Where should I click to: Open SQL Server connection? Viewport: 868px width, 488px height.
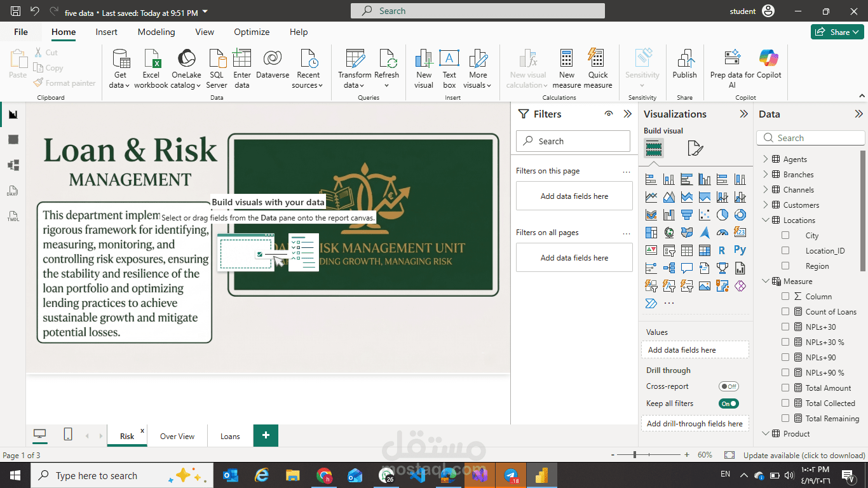point(217,69)
